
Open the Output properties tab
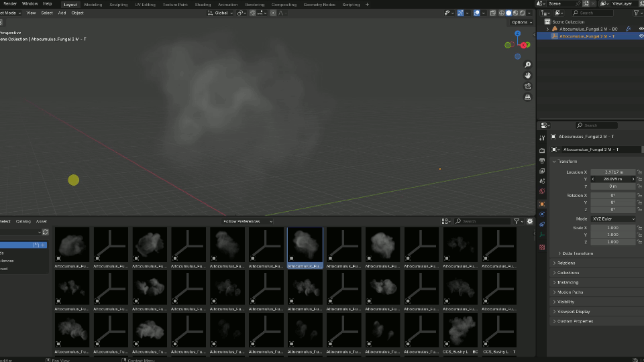(542, 161)
